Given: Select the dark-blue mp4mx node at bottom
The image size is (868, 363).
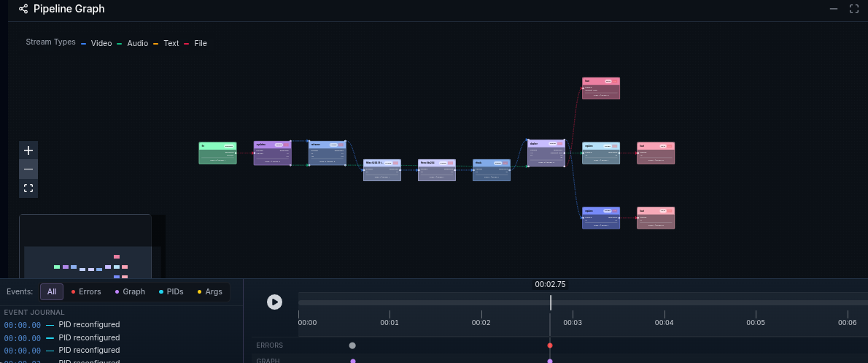Looking at the screenshot, I should pyautogui.click(x=601, y=218).
